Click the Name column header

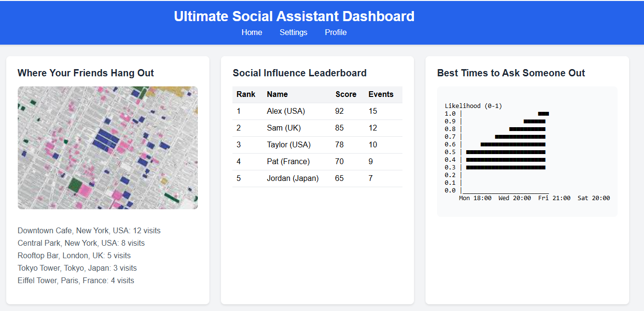coord(277,94)
